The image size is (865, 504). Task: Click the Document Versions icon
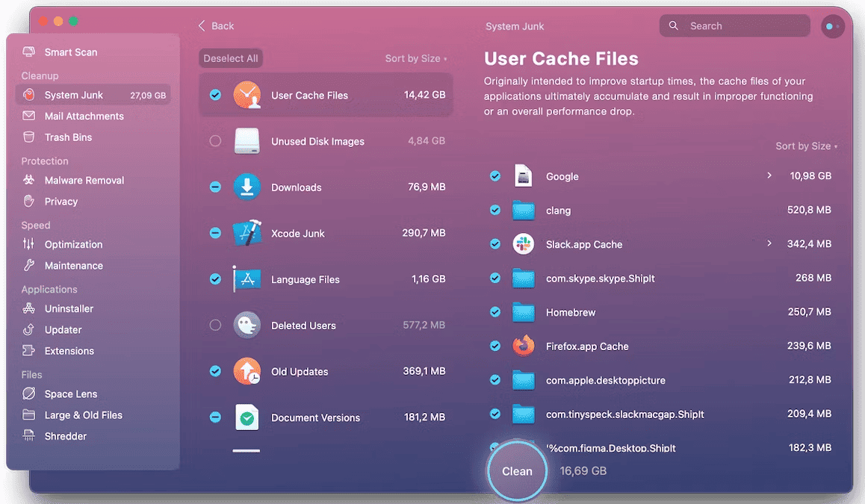coord(247,417)
